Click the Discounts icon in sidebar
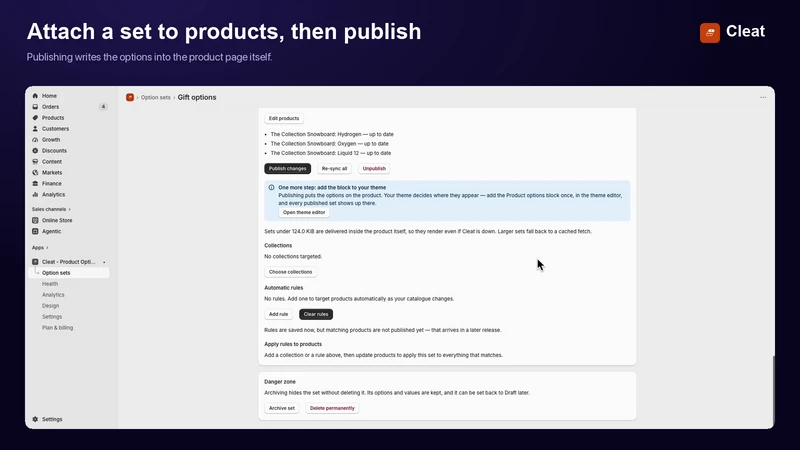Screen dimensions: 800x450 pyautogui.click(x=35, y=151)
